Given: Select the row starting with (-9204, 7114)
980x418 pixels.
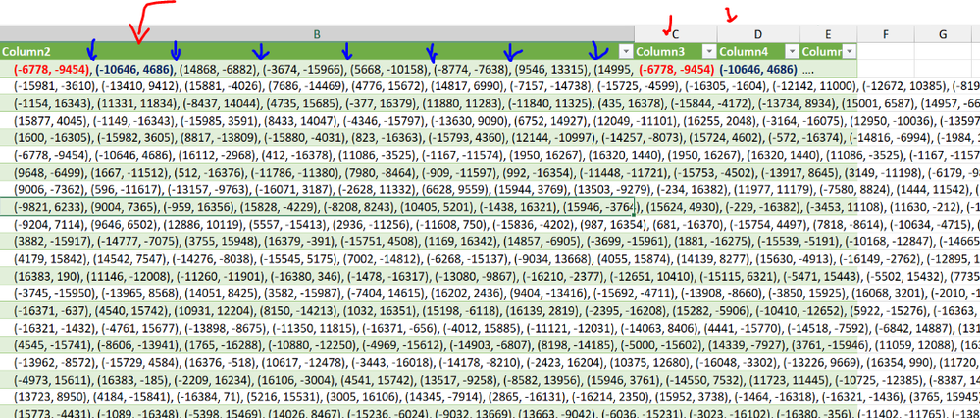Looking at the screenshot, I should click(x=490, y=223).
